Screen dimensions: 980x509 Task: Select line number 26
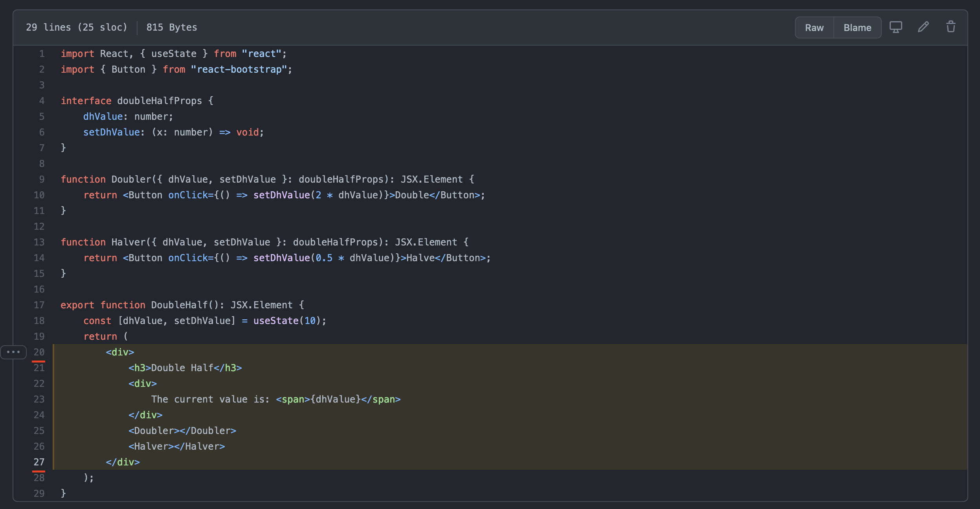39,447
